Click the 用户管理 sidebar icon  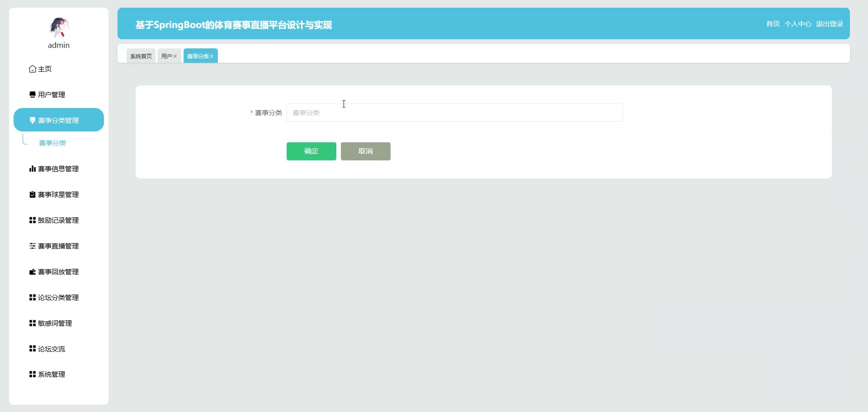(x=33, y=95)
